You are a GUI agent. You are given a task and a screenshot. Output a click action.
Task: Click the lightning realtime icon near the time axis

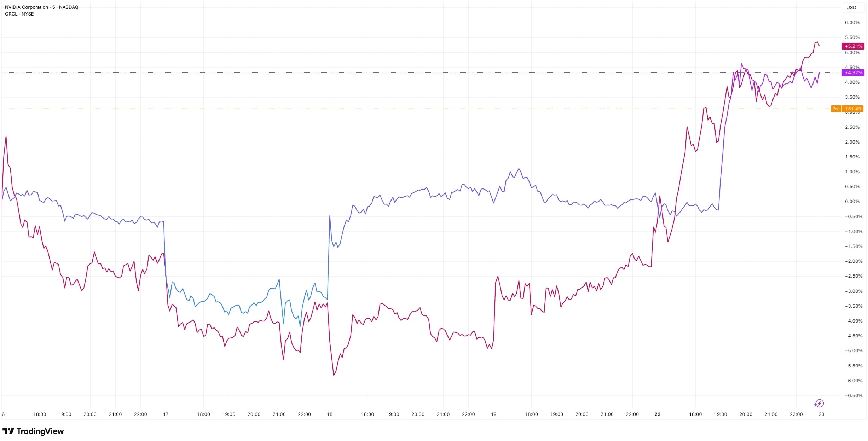point(819,404)
